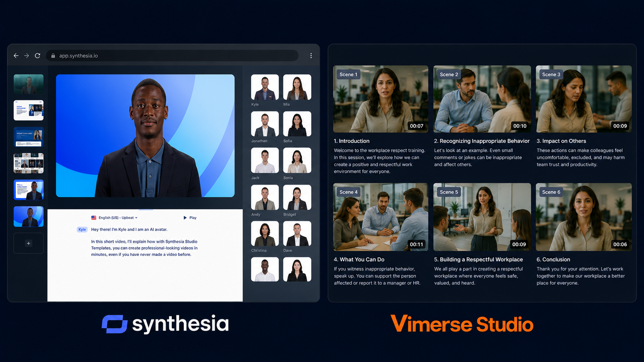Open the Scene 6 video thumbnail
This screenshot has width=644, height=362.
584,217
